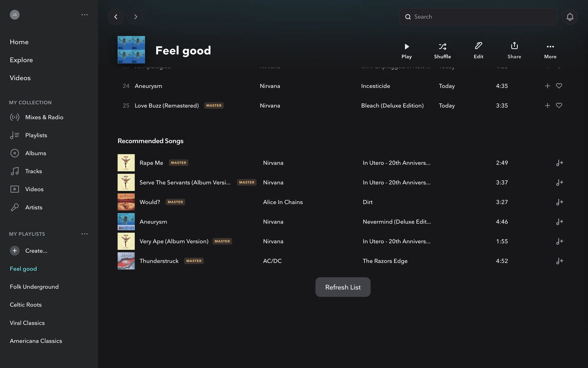Open the profile three-dot menu
This screenshot has height=368, width=588.
[x=85, y=15]
